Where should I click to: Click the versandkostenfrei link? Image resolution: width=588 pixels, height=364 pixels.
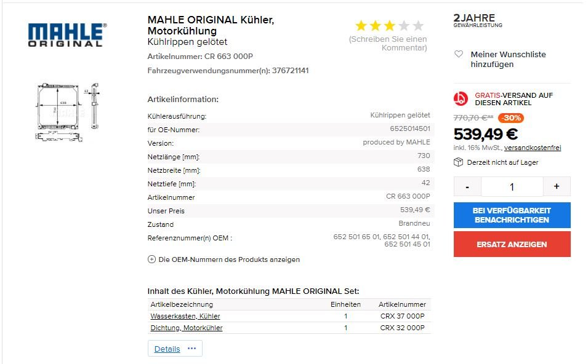tap(533, 148)
